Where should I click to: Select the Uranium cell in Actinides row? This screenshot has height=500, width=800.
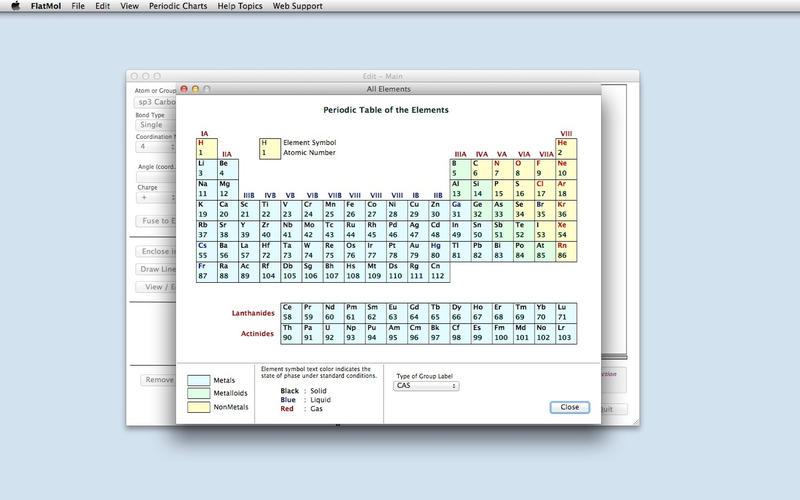pyautogui.click(x=331, y=333)
